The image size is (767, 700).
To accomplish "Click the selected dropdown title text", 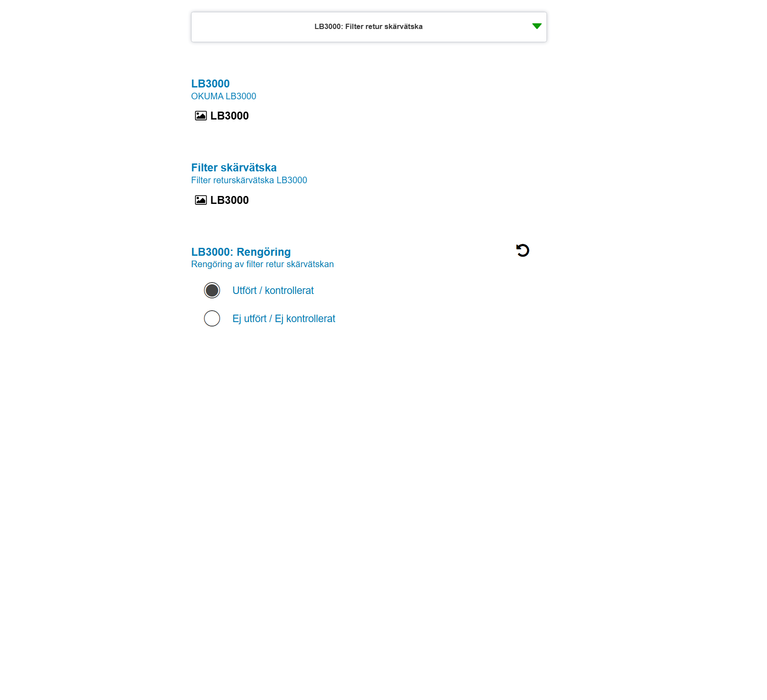I will [369, 26].
